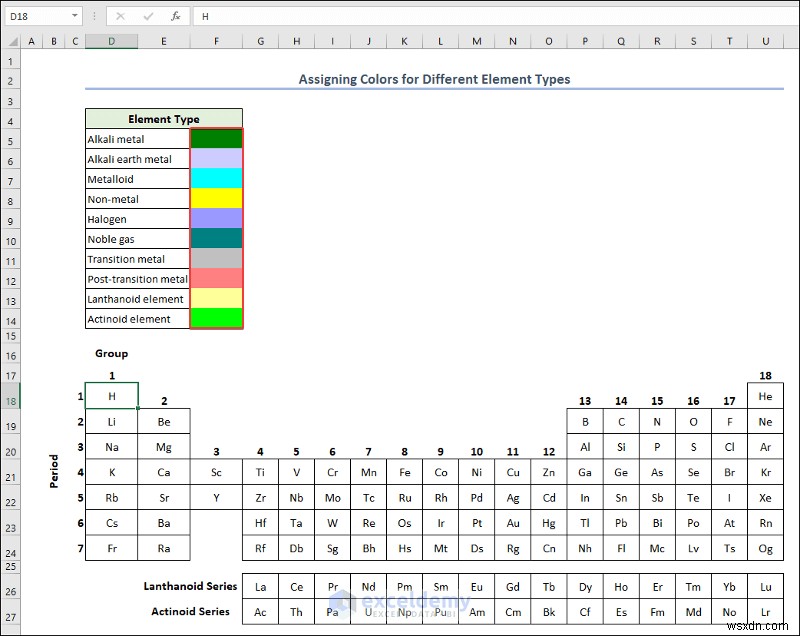Viewport: 800px width, 636px height.
Task: Click the formula bar options dots handle
Action: 94,16
